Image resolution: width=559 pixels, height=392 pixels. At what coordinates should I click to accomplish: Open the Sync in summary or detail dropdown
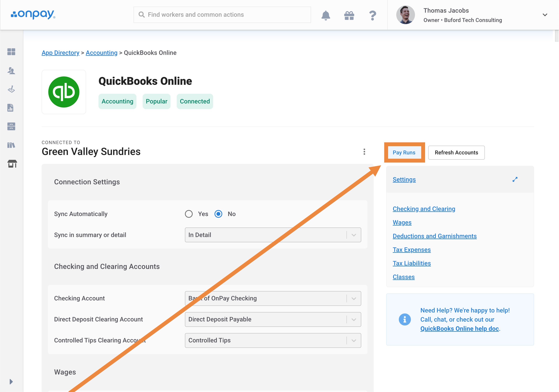click(x=273, y=235)
